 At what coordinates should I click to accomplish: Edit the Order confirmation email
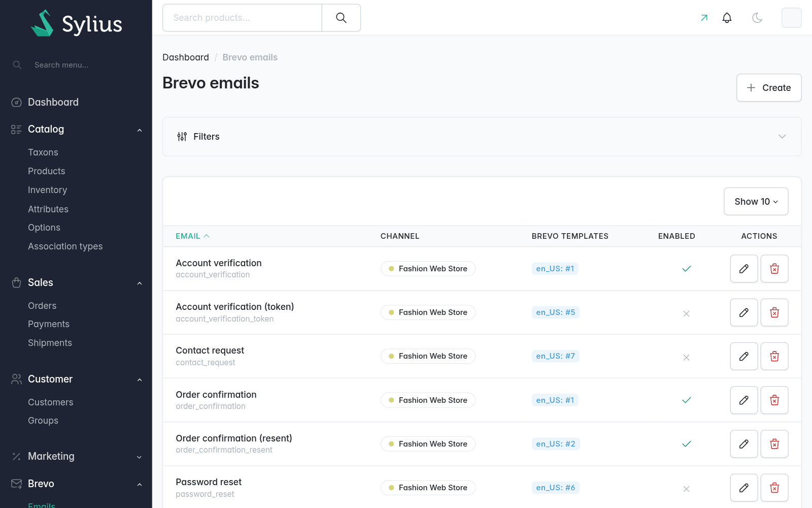(744, 400)
